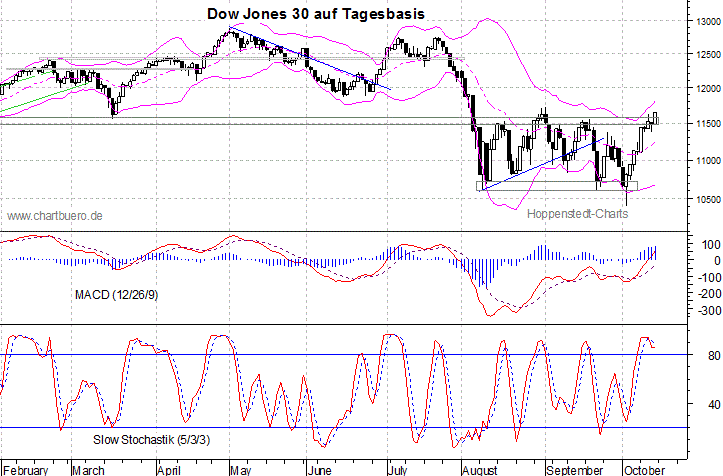Click the October month label
723x476 pixels.
click(x=644, y=470)
